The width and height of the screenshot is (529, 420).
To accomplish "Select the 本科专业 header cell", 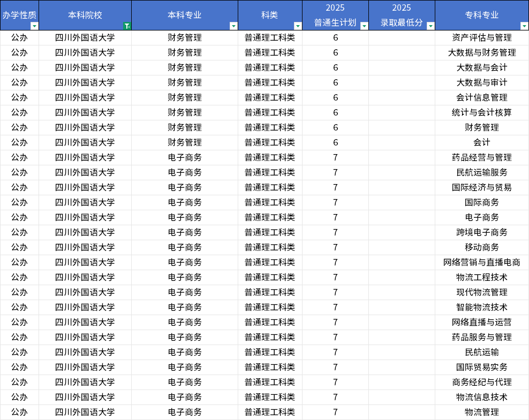I will pyautogui.click(x=185, y=15).
